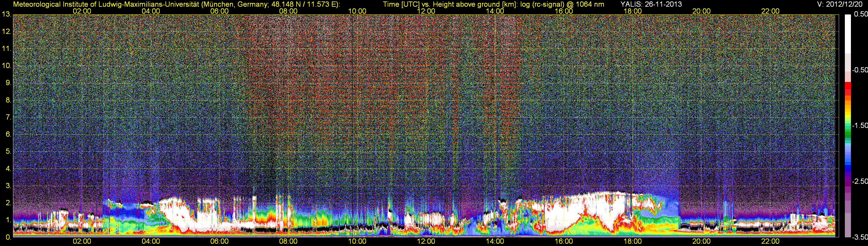Select '06:00' on the bottom time axis
Viewport: 868px width, 246px height.
pos(219,242)
